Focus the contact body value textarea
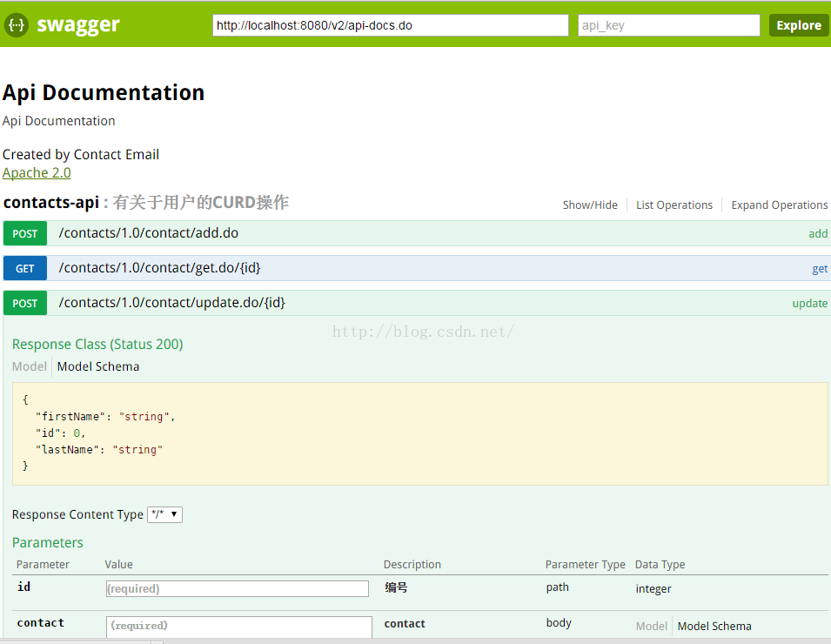The image size is (831, 644). coord(239,627)
